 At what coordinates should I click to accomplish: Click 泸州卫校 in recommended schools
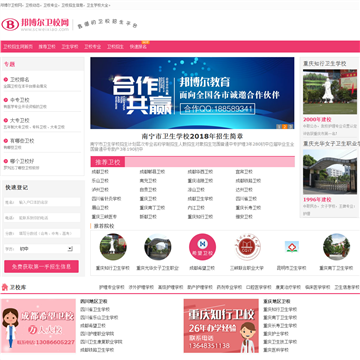(x=100, y=190)
